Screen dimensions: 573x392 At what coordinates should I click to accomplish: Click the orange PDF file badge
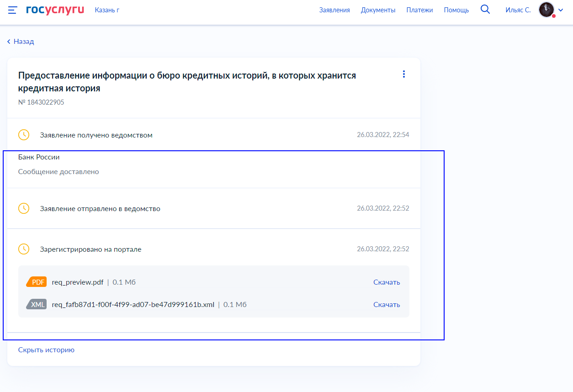click(37, 282)
